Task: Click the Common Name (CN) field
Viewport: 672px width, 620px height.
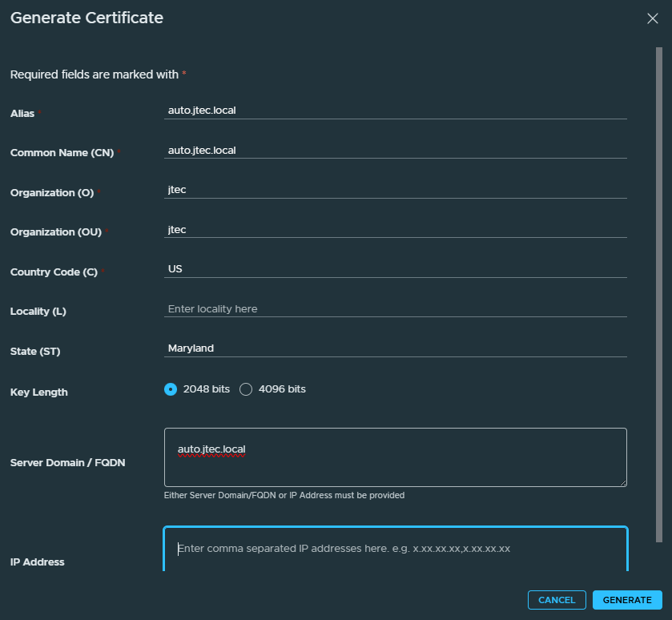Action: point(395,151)
